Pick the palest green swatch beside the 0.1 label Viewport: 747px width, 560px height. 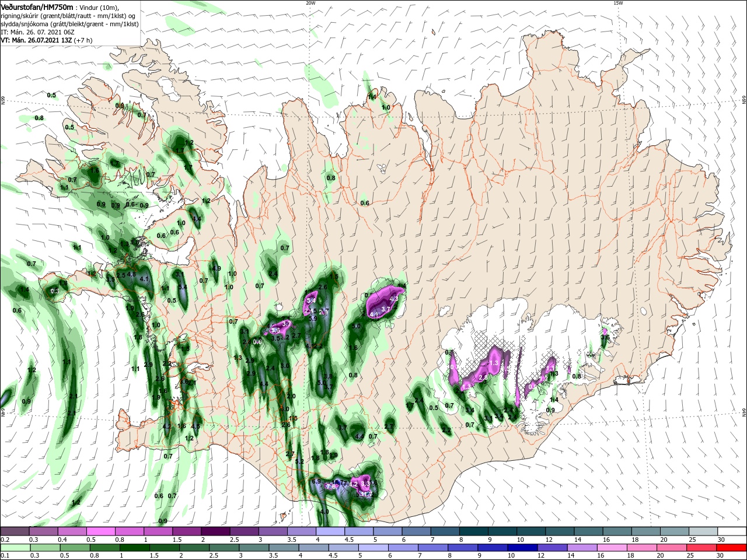coord(15,548)
